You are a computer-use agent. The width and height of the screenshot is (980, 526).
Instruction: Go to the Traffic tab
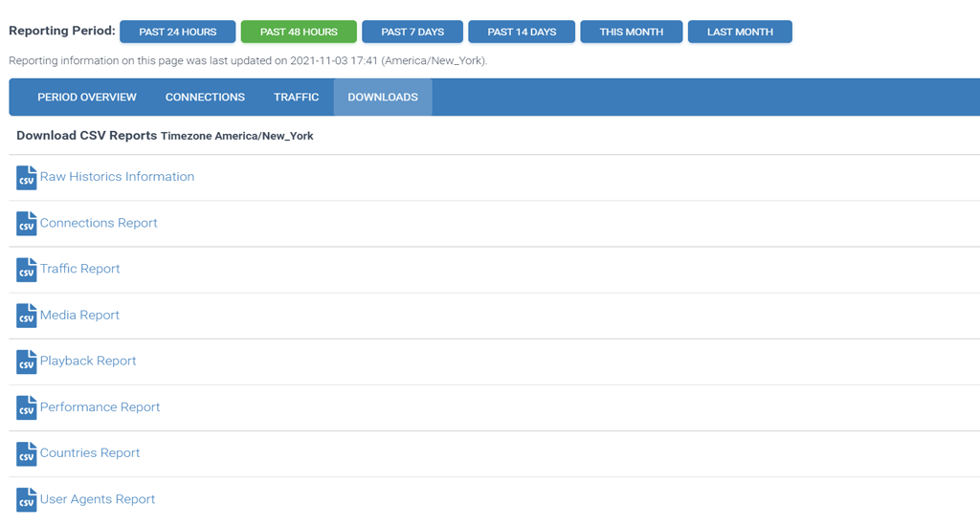click(x=297, y=98)
